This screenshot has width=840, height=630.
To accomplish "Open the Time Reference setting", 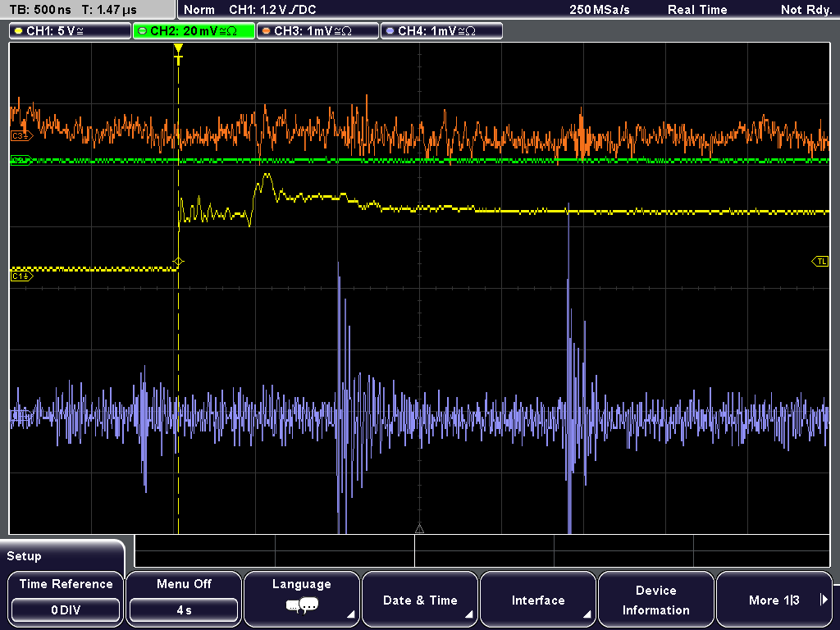I will coord(66,598).
